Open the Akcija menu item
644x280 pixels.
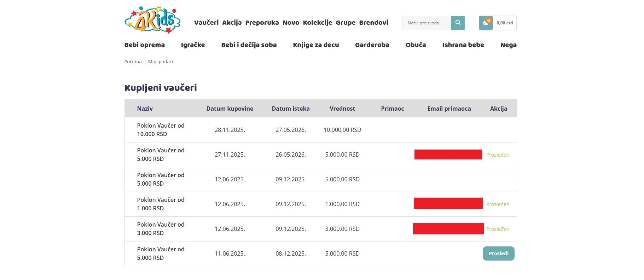coord(232,23)
